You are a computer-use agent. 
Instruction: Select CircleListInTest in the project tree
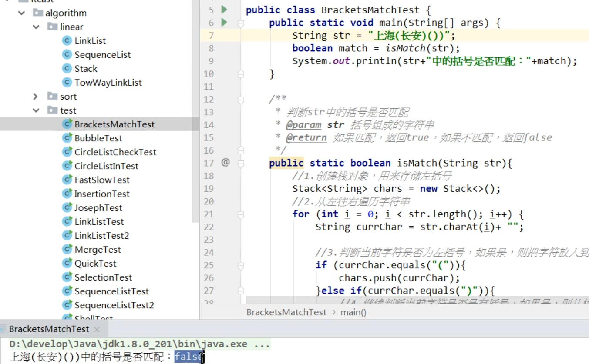pyautogui.click(x=106, y=166)
